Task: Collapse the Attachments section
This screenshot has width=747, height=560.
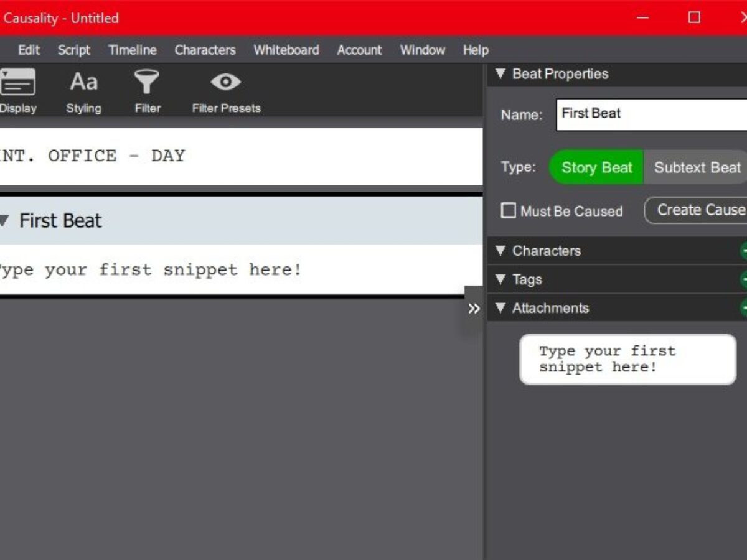Action: click(x=500, y=308)
